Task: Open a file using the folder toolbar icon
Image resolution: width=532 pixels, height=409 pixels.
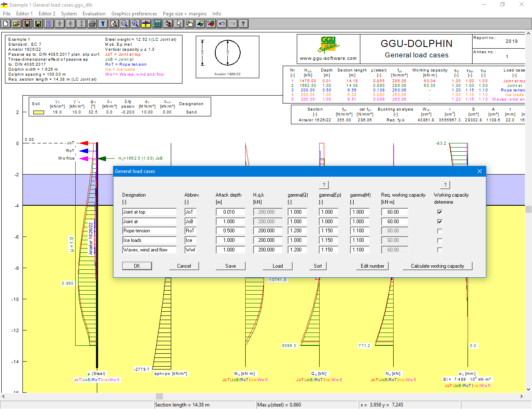Action: [17, 24]
